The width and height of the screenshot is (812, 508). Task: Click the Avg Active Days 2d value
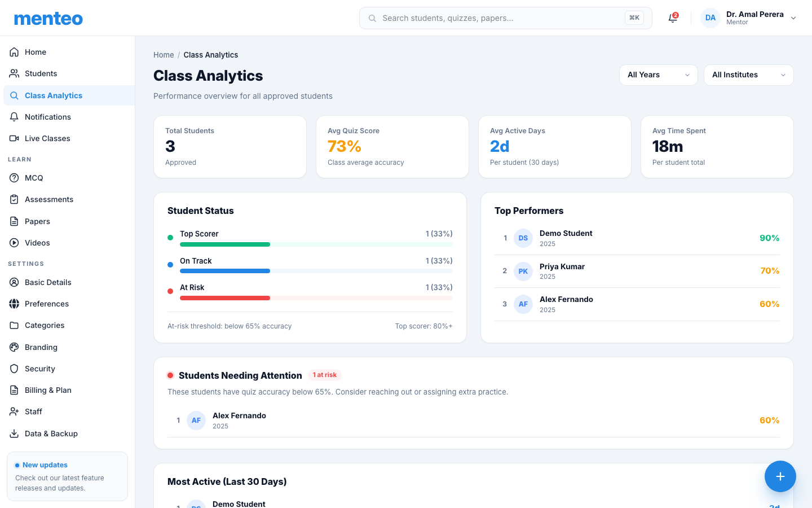pyautogui.click(x=500, y=146)
